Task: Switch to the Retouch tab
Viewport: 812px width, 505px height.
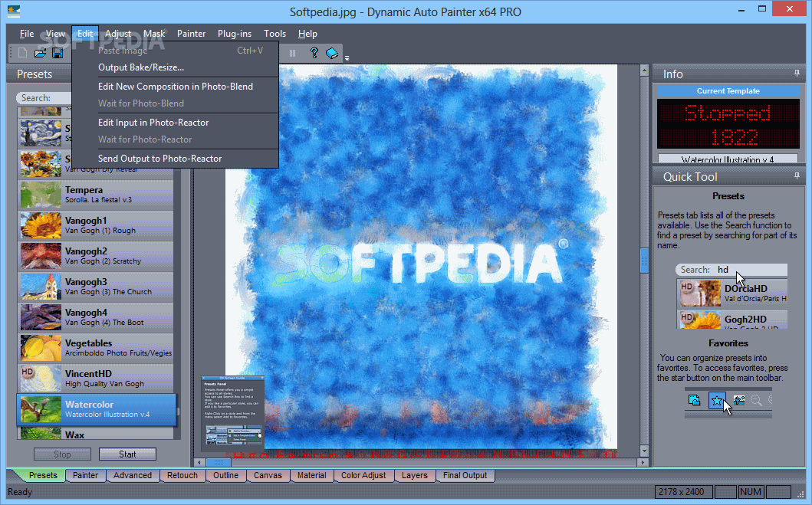Action: coord(182,475)
